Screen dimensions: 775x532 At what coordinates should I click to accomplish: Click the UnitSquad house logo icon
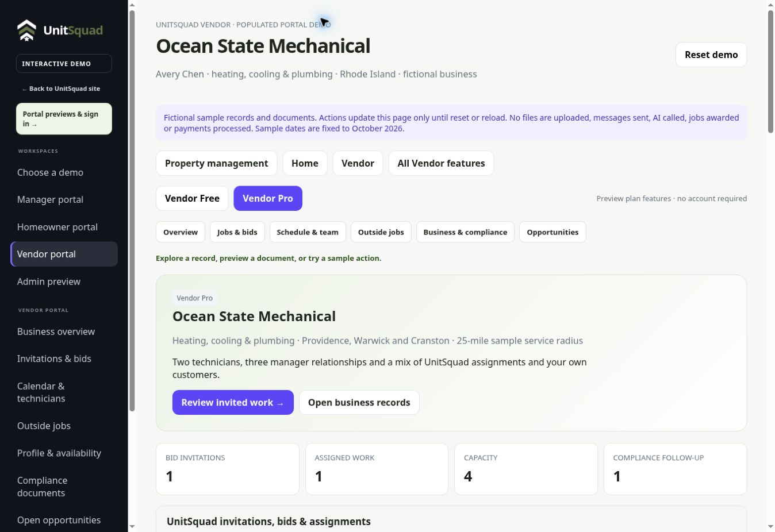coord(26,30)
